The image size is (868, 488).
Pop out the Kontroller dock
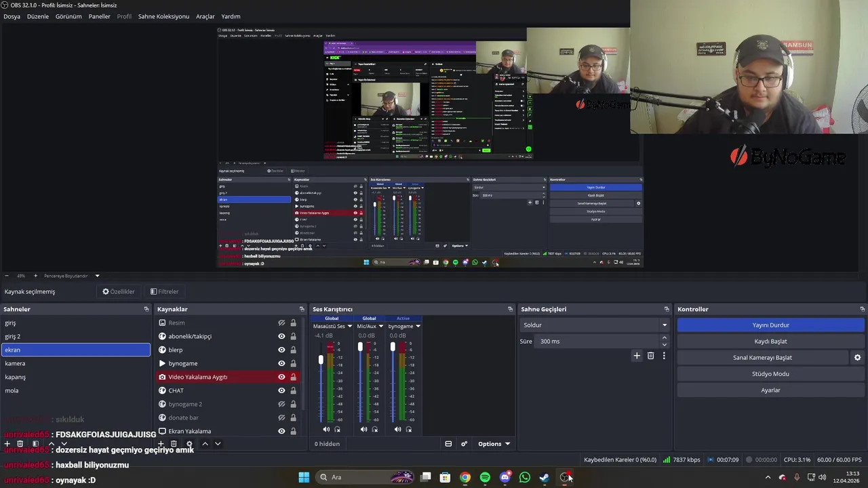[862, 309]
